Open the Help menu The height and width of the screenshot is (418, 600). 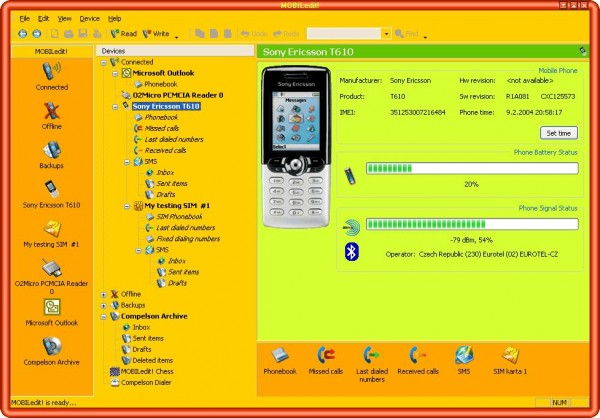click(x=114, y=18)
